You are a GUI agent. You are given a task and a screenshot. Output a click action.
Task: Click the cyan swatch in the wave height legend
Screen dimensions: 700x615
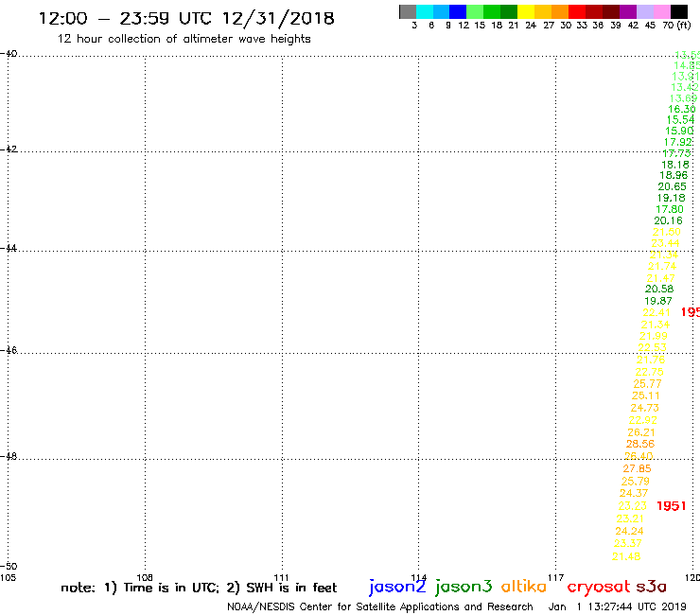coord(425,11)
